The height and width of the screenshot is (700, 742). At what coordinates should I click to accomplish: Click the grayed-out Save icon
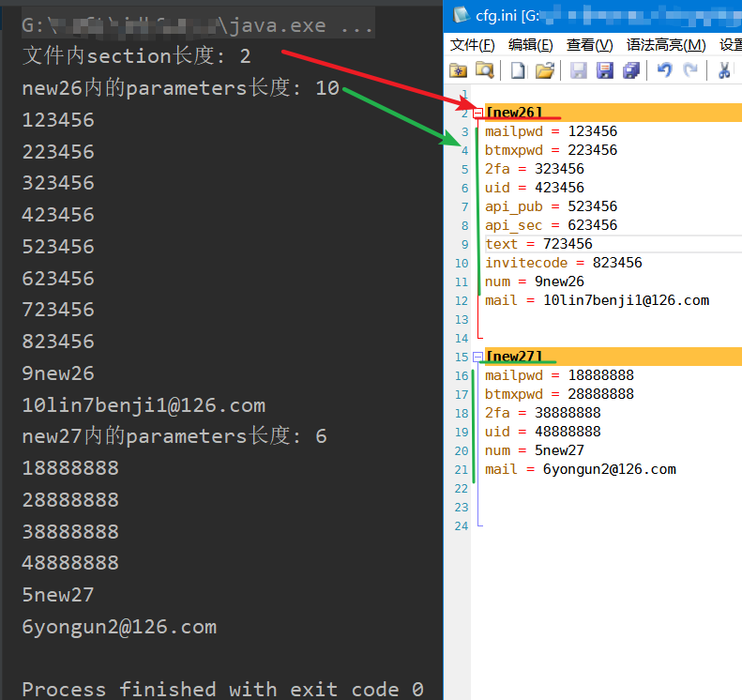578,70
